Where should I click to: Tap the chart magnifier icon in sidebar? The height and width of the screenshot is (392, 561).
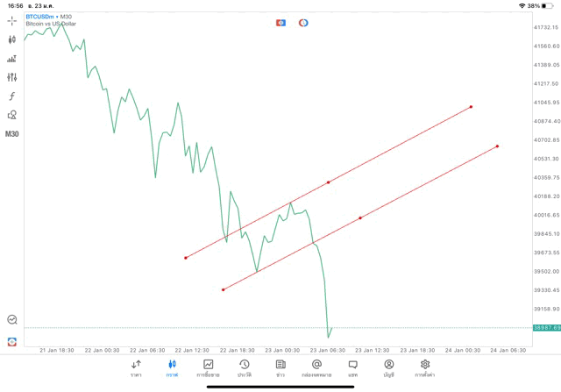[x=12, y=320]
